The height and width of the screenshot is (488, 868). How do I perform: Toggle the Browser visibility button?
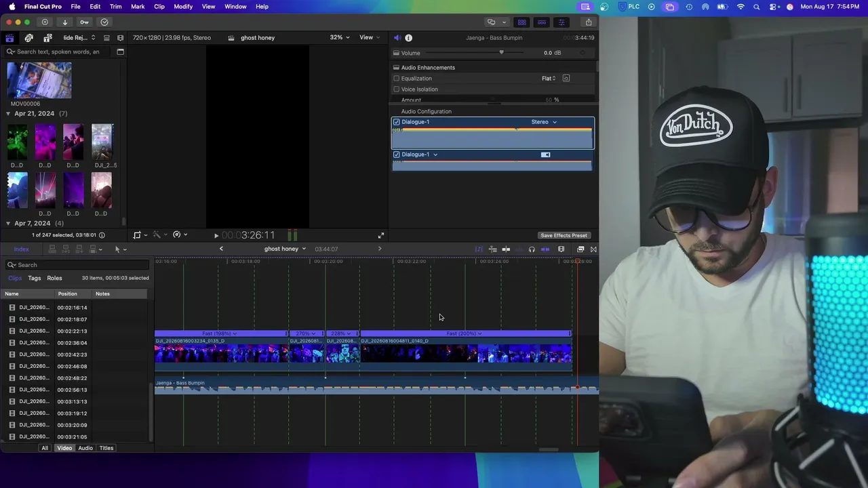tap(522, 22)
